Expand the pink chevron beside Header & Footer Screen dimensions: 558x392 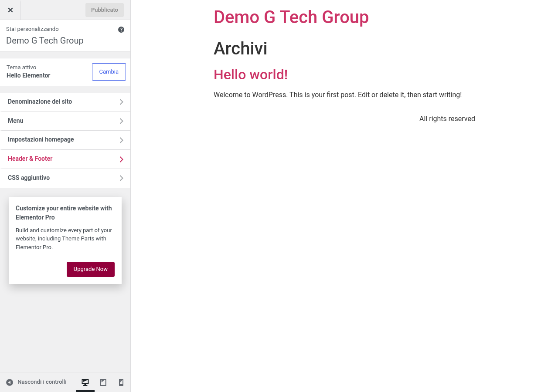click(x=122, y=159)
